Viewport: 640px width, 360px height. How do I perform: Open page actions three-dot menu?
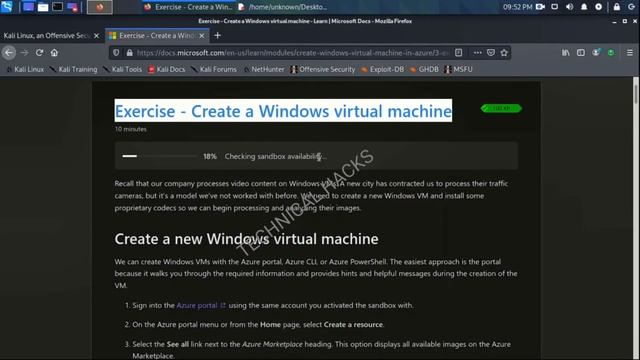click(x=478, y=53)
